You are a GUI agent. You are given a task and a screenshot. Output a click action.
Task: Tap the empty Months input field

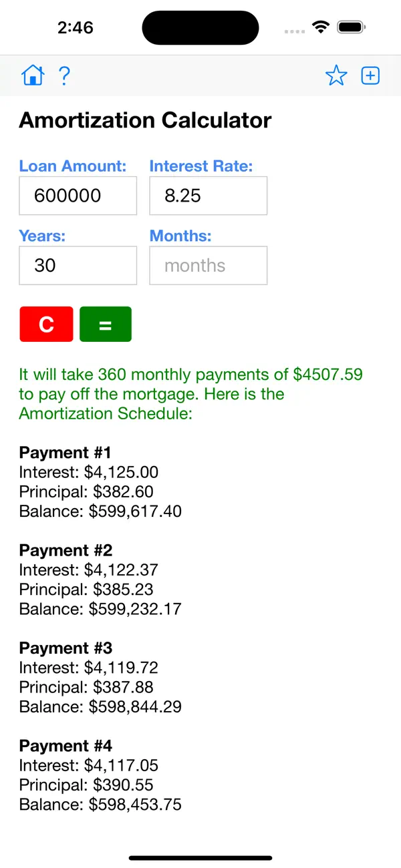point(208,265)
